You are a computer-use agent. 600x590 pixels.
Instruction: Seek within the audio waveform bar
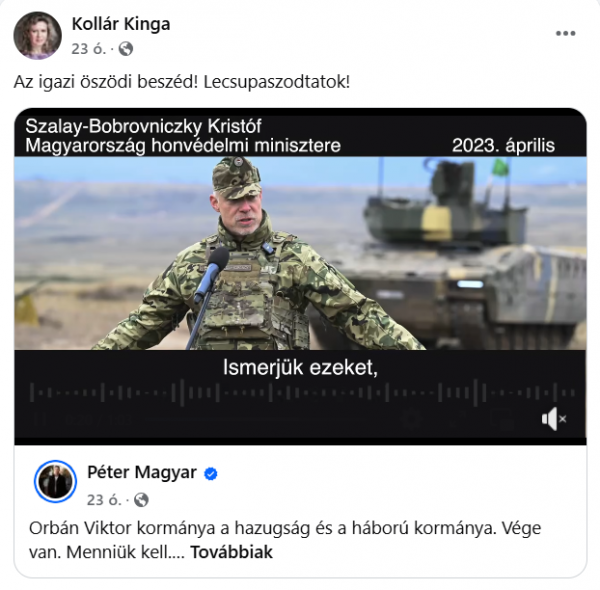pyautogui.click(x=302, y=393)
